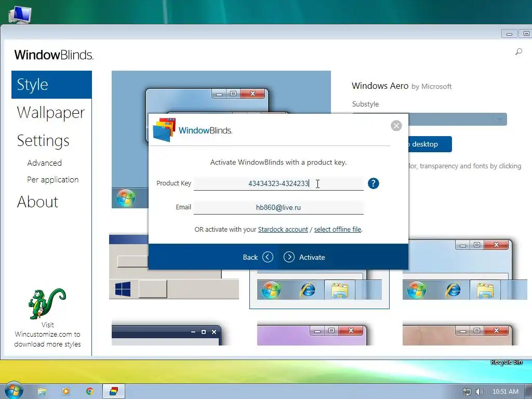
Task: Open the media player taskbar icon
Action: tap(66, 391)
